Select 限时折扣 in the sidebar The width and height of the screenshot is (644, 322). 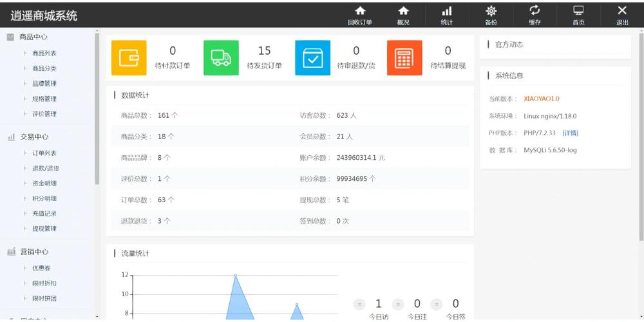pyautogui.click(x=44, y=283)
